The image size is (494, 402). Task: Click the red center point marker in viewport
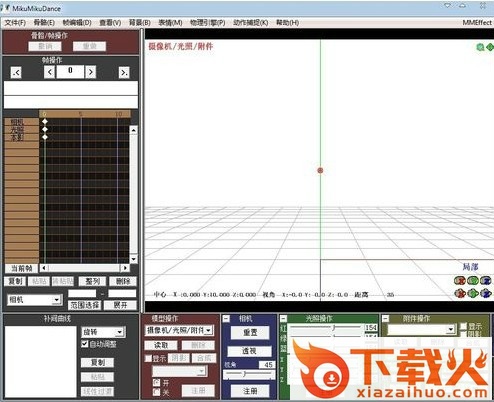click(320, 171)
